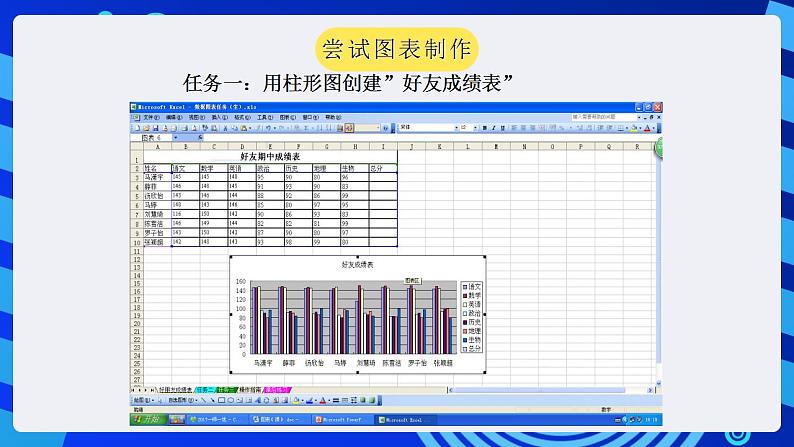Click the Windows Start button
This screenshot has height=447, width=794.
[x=148, y=420]
